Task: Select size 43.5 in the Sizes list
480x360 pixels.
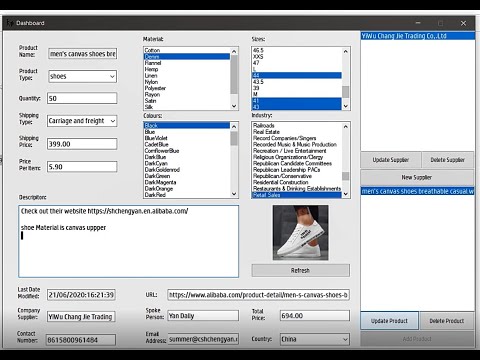Action: pyautogui.click(x=297, y=82)
